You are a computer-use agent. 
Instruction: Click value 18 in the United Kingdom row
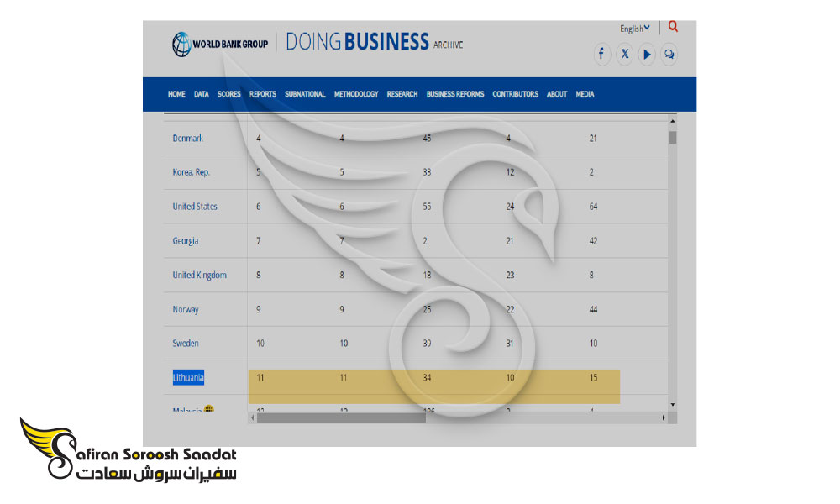(427, 275)
